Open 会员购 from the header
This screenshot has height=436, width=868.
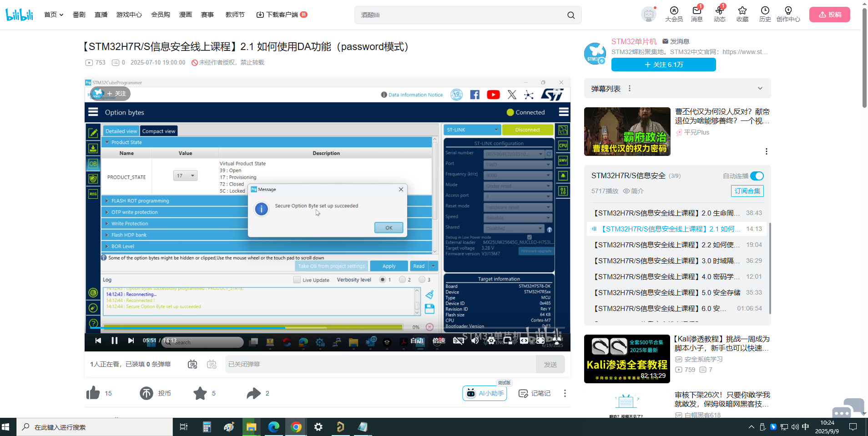pos(161,15)
